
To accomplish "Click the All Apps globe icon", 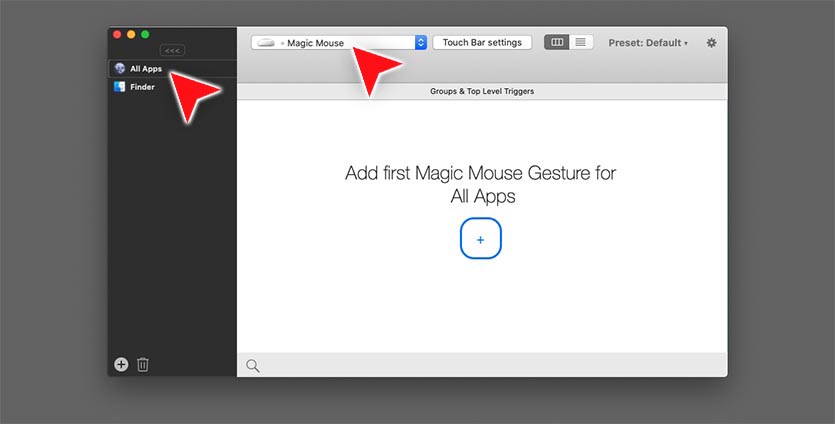I will tap(120, 69).
